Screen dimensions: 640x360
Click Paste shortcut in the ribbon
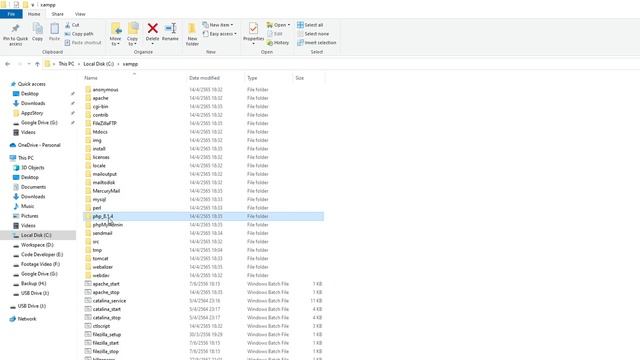(x=83, y=42)
